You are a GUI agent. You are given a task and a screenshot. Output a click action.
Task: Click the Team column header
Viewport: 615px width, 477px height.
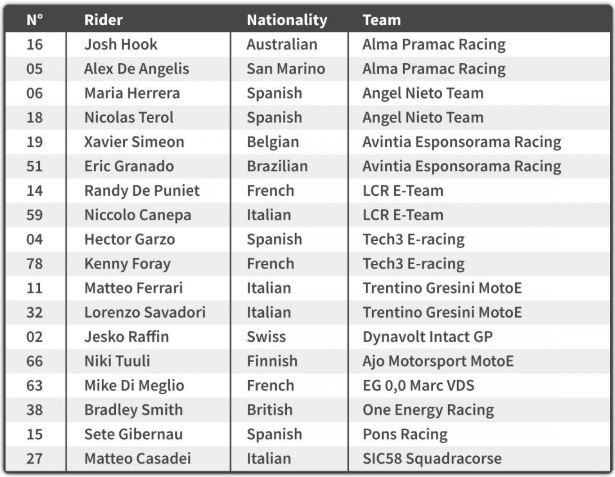click(x=381, y=19)
